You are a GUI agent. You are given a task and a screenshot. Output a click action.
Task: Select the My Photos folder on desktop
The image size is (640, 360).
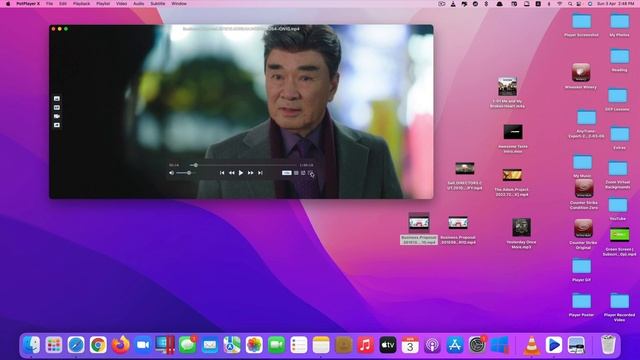tap(619, 21)
